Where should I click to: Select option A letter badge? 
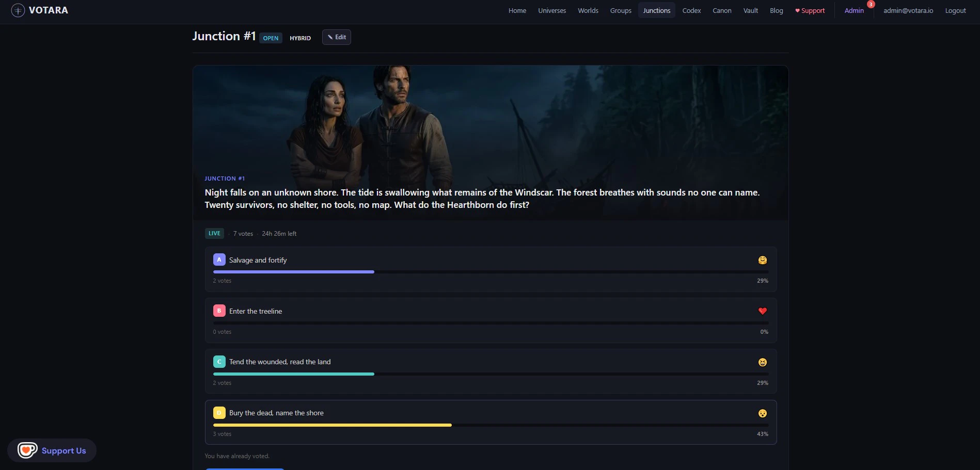coord(219,260)
